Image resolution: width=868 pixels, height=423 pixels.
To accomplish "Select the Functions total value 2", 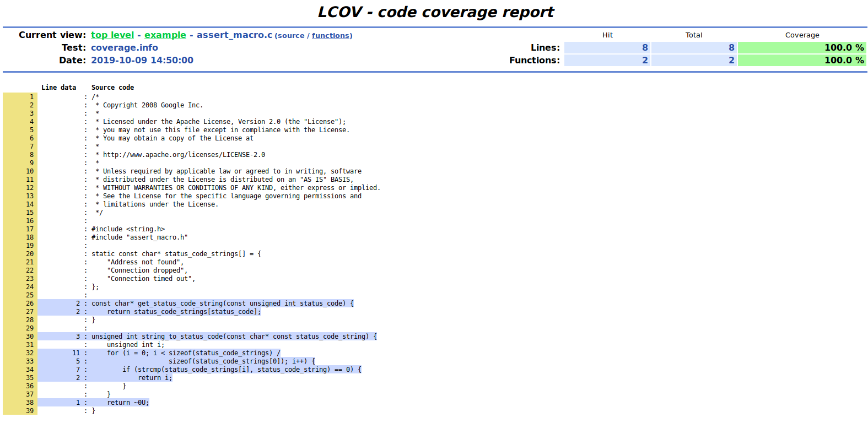I will click(694, 60).
